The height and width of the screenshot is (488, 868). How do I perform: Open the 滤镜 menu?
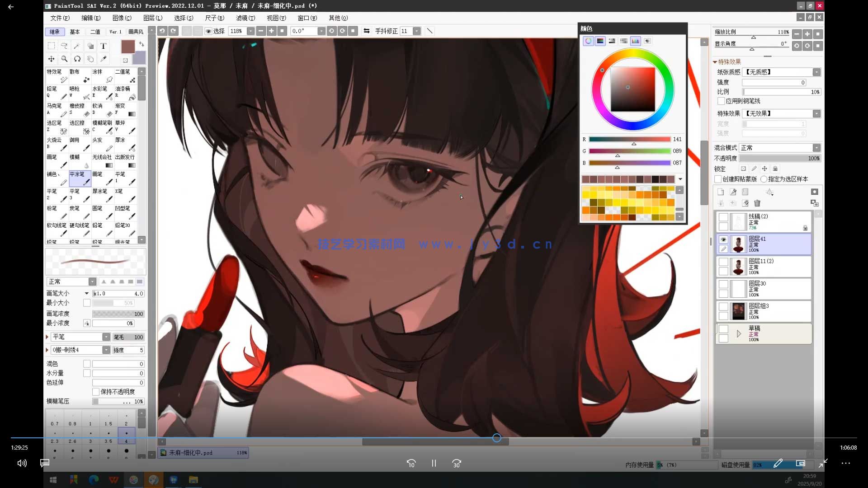[245, 18]
